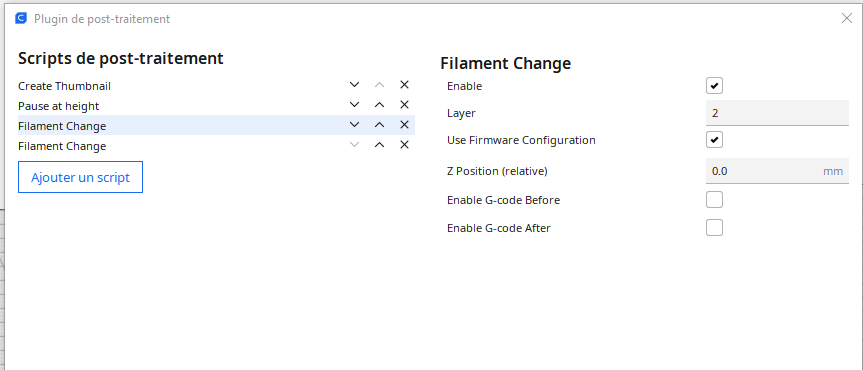863x370 pixels.
Task: Move Pause at height script down
Action: click(x=354, y=105)
